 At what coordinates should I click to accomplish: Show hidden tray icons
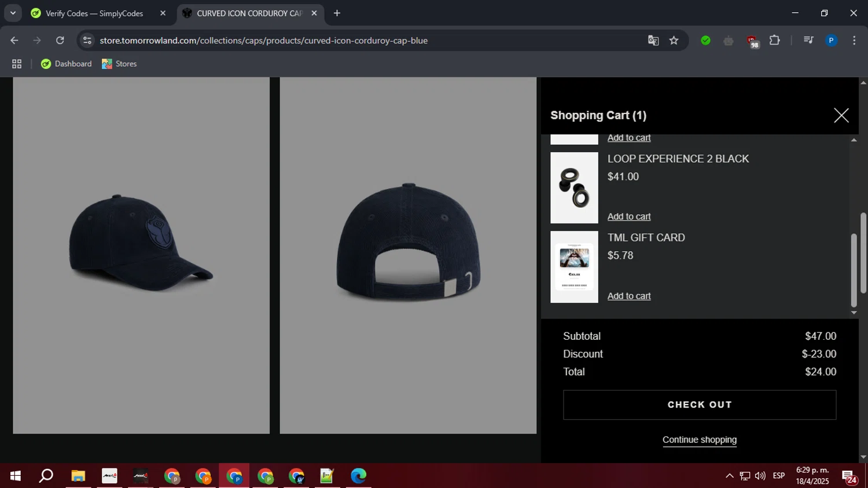tap(729, 476)
